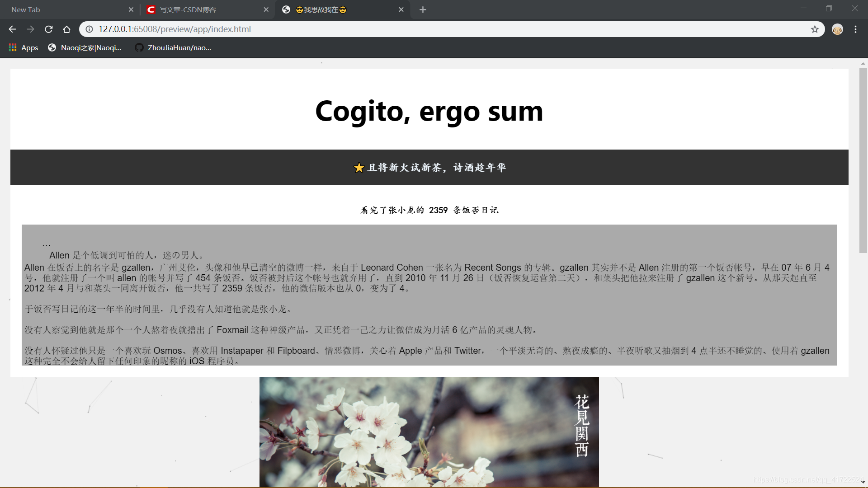This screenshot has width=868, height=488.
Task: Click the scrollbar up arrow
Action: 863,63
